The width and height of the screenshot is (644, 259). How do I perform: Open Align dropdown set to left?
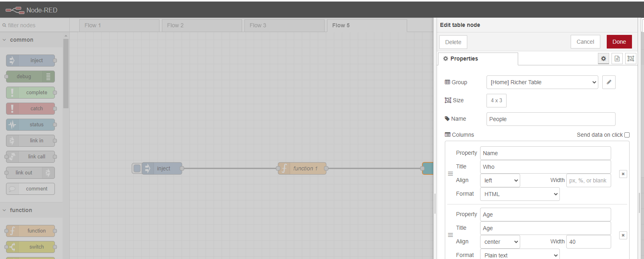click(x=500, y=180)
